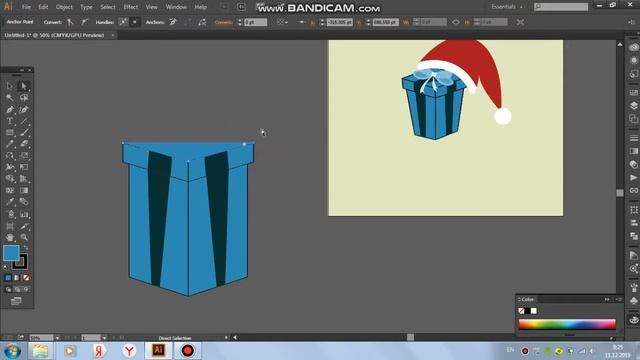Select the Paintbrush tool
The width and height of the screenshot is (640, 360).
click(x=24, y=133)
